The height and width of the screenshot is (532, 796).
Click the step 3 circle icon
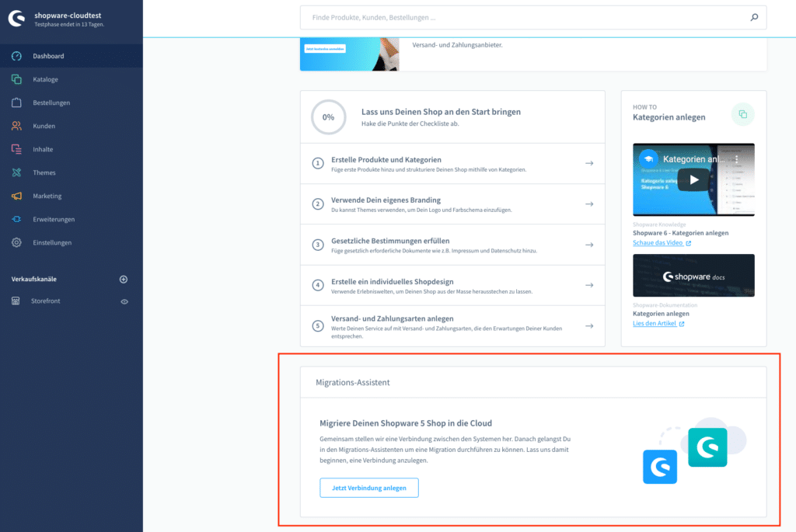318,245
